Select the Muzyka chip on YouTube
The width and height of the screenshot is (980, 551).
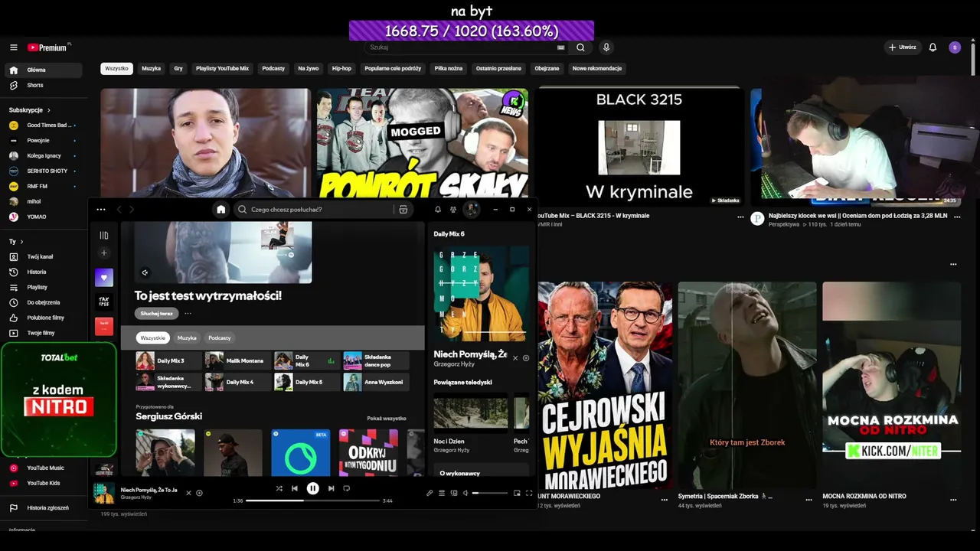point(152,69)
